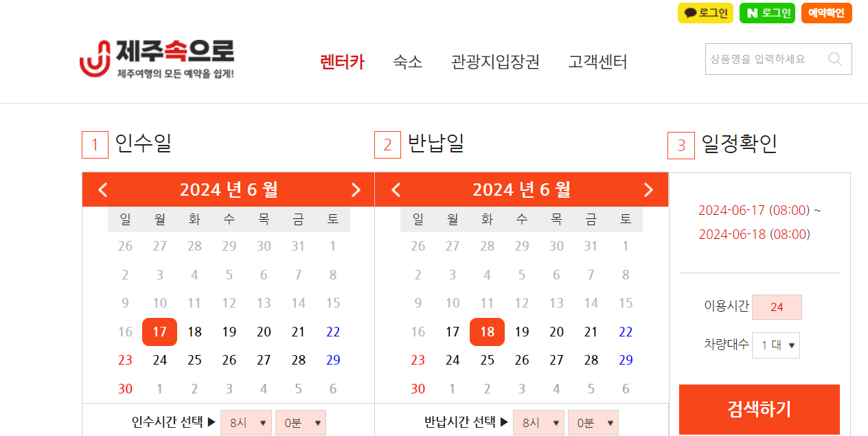Go to previous month in 인수일 calendar
Viewport: 868px width, 436px height.
[x=103, y=190]
